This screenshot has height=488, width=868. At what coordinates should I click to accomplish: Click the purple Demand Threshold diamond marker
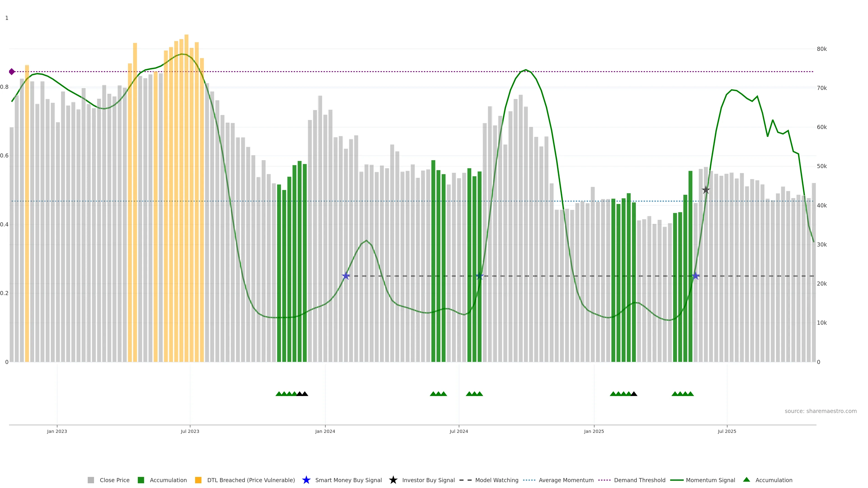[12, 72]
